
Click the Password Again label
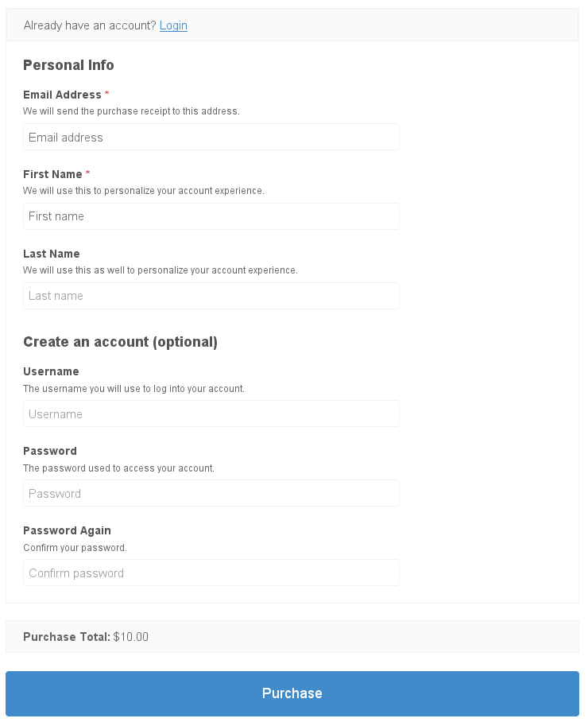coord(67,530)
